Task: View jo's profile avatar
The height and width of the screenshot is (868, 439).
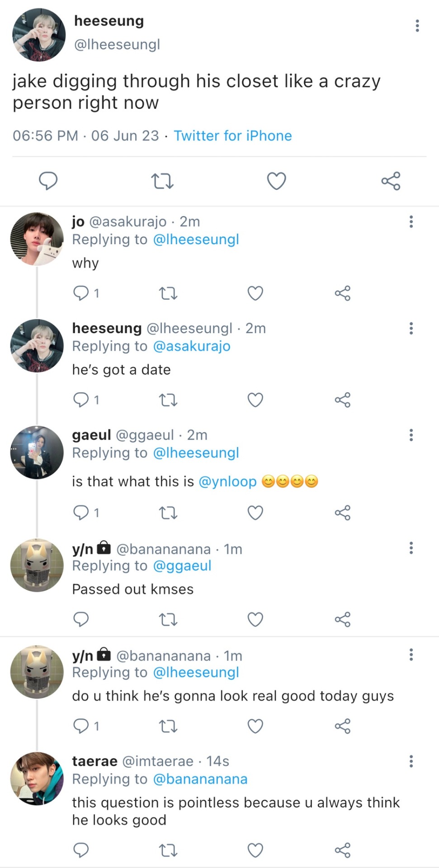Action: coord(37,239)
